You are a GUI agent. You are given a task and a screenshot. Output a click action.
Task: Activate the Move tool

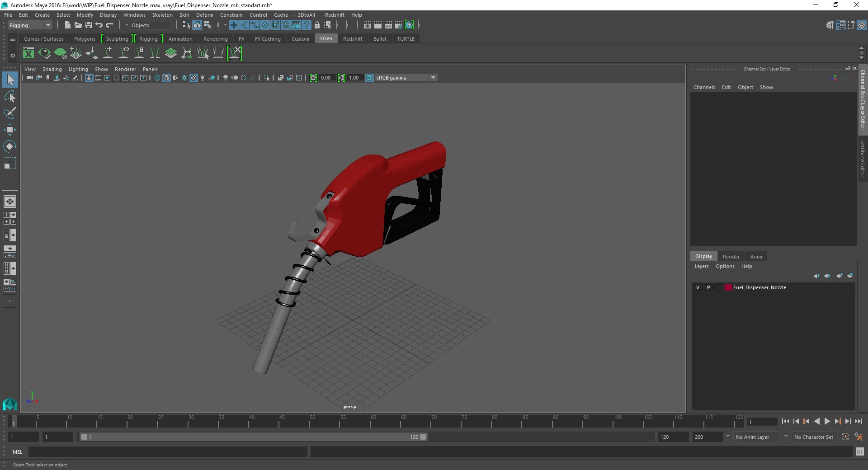(9, 130)
